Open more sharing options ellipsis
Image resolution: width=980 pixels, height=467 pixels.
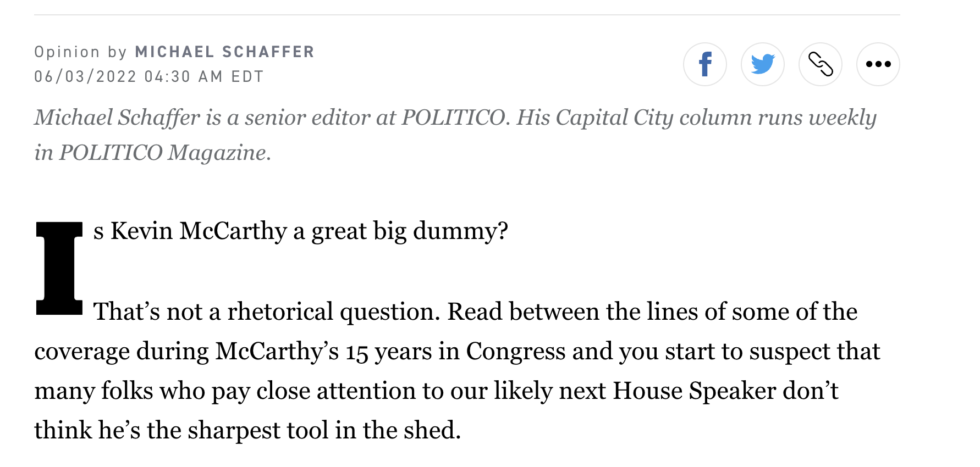[x=878, y=64]
